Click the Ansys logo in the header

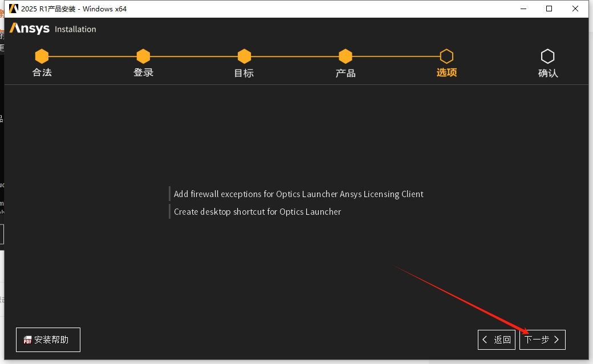30,28
